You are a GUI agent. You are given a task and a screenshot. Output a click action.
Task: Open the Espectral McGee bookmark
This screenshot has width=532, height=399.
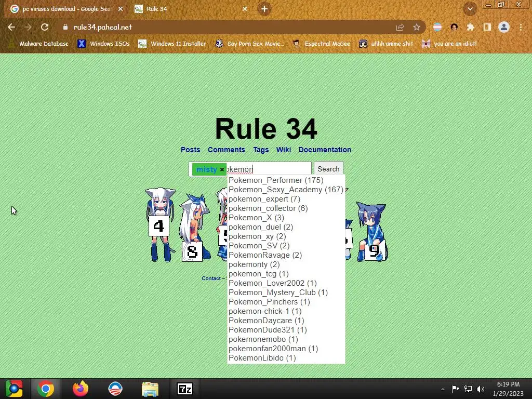[321, 44]
